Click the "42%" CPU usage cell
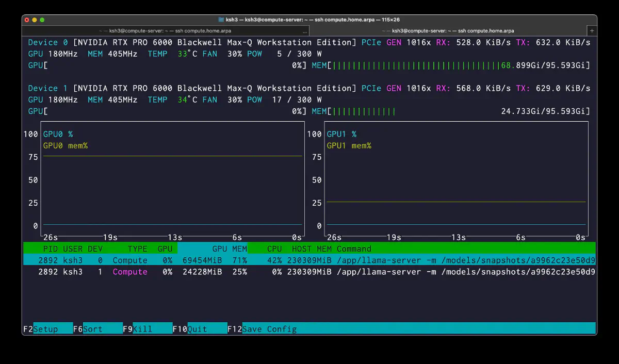The height and width of the screenshot is (364, 619). (274, 260)
